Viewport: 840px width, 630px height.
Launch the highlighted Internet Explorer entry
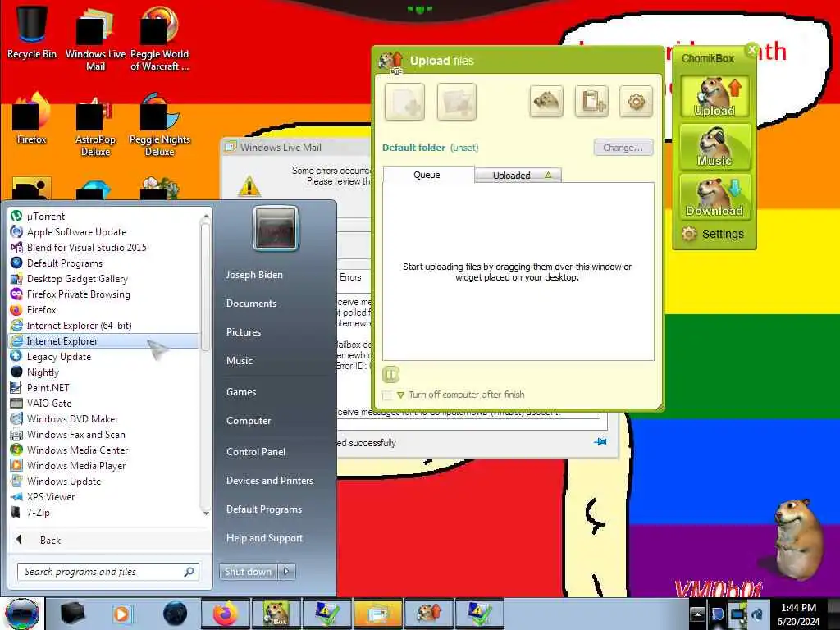104,340
